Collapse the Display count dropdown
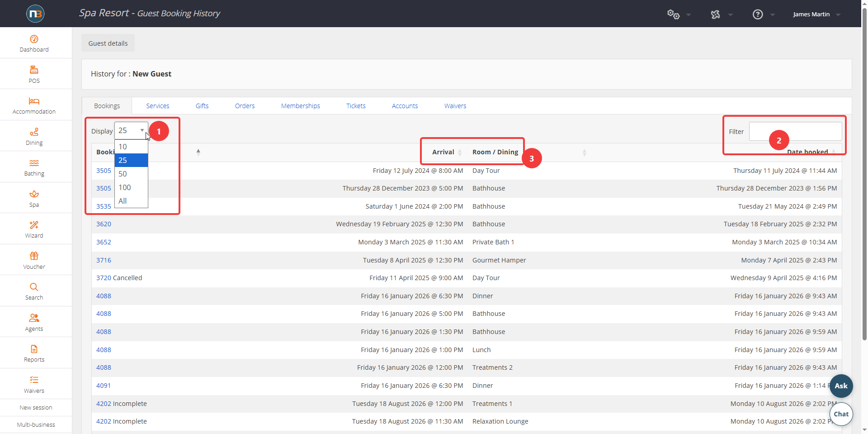This screenshot has width=868, height=434. [131, 130]
